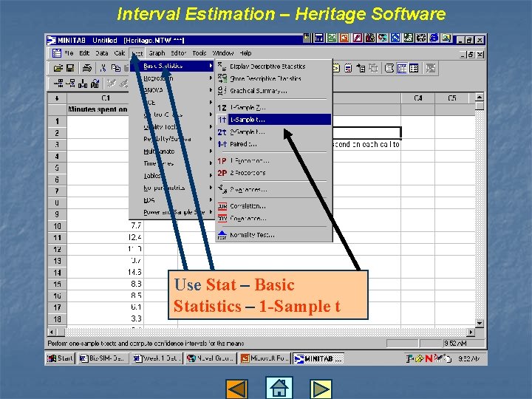Click the Print toolbar icon
532x399 pixels.
pos(87,68)
